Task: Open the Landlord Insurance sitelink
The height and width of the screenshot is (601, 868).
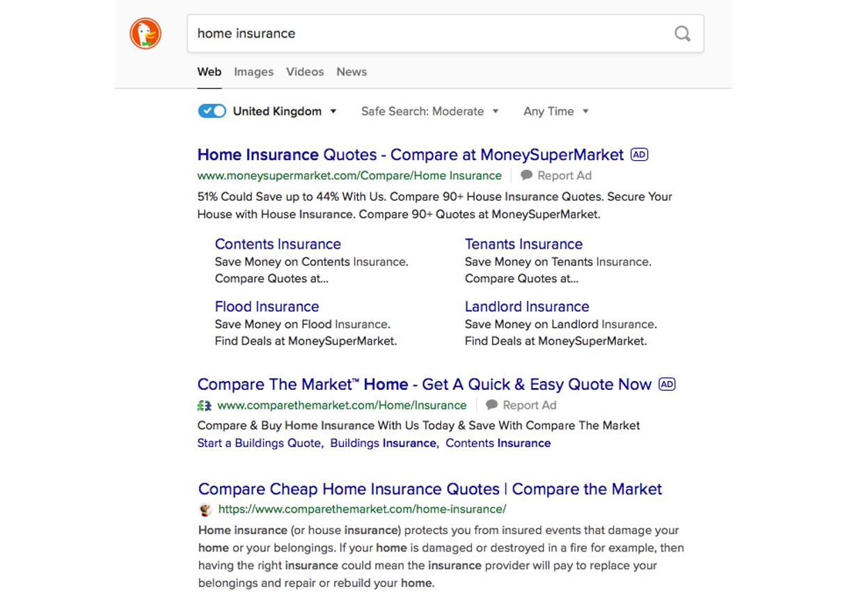Action: coord(527,307)
